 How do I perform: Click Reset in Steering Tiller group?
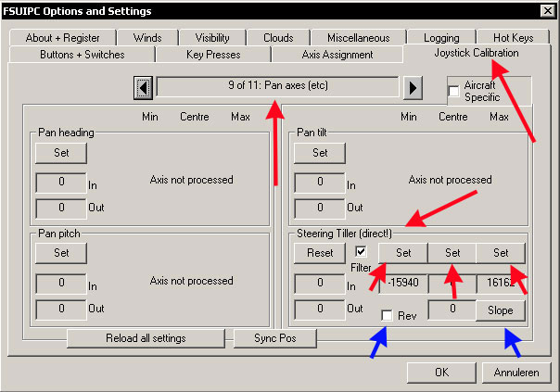click(320, 253)
